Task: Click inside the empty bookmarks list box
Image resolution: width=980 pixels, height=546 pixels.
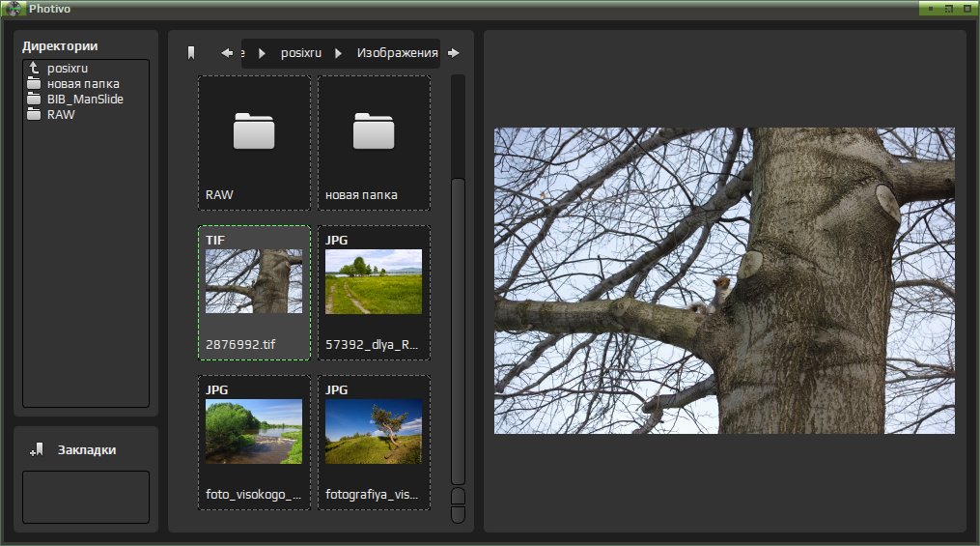Action: coord(86,498)
